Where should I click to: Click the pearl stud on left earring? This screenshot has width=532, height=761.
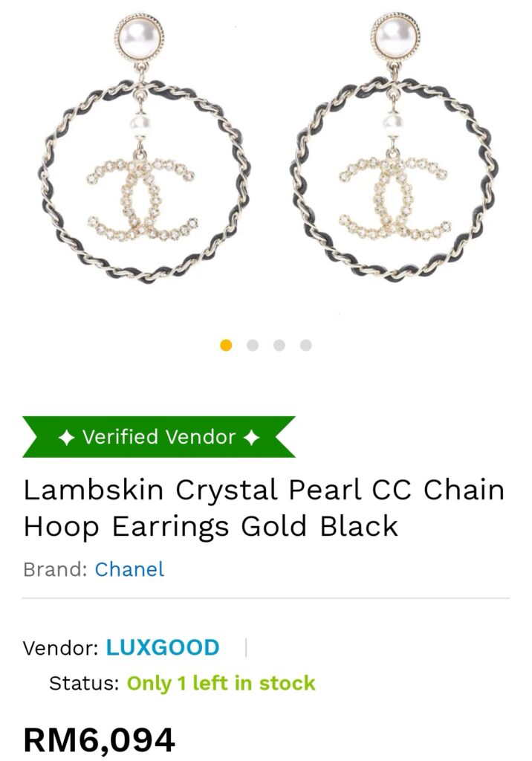[139, 37]
